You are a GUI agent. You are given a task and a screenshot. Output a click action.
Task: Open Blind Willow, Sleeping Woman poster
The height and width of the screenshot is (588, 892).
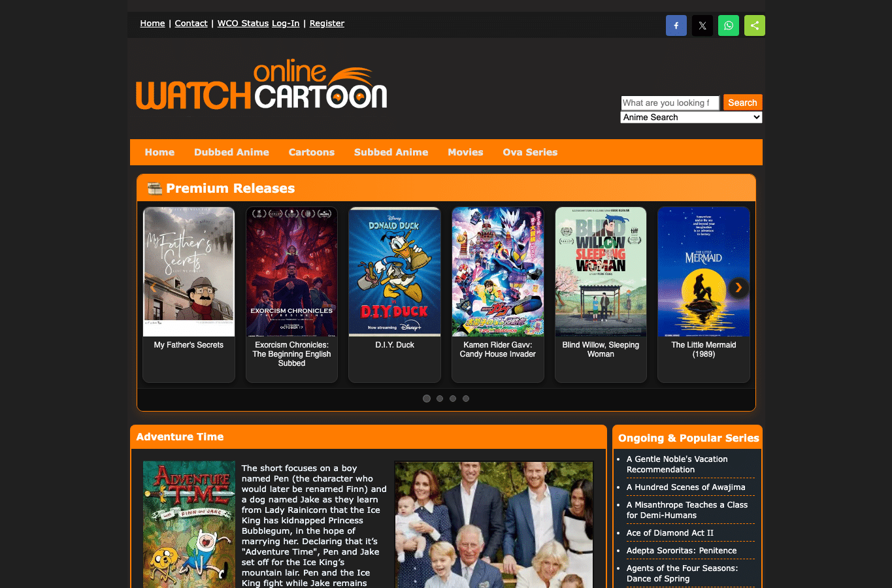[601, 272]
